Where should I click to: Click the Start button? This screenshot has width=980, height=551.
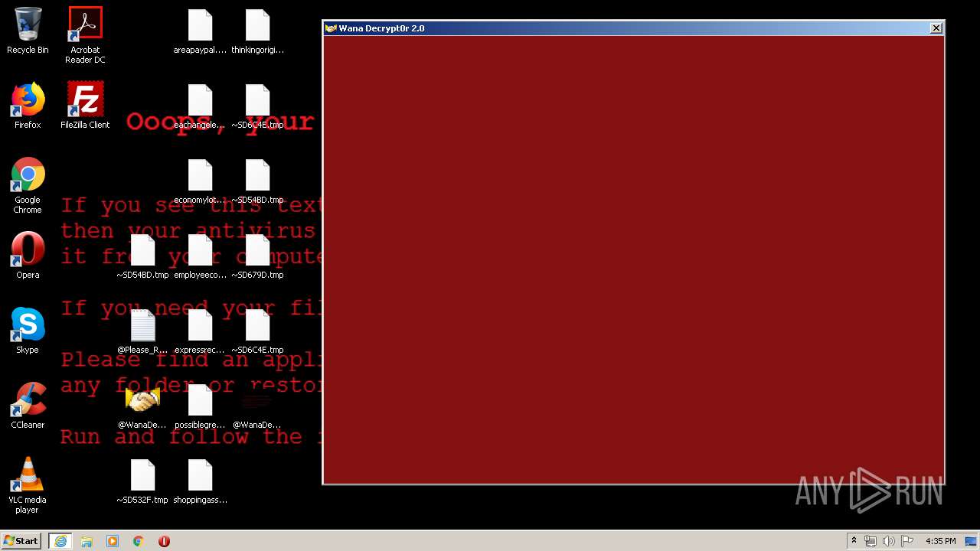click(x=21, y=540)
